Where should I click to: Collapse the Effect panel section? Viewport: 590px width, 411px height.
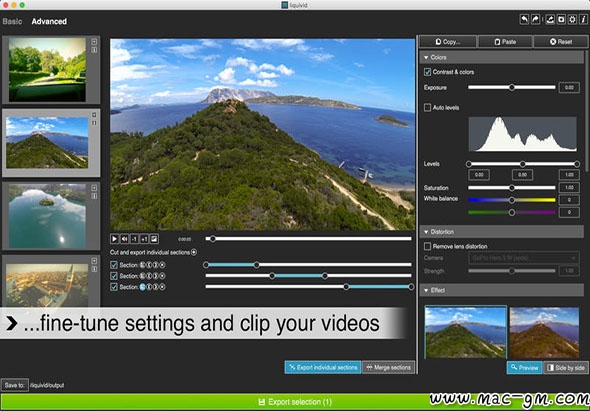(426, 290)
